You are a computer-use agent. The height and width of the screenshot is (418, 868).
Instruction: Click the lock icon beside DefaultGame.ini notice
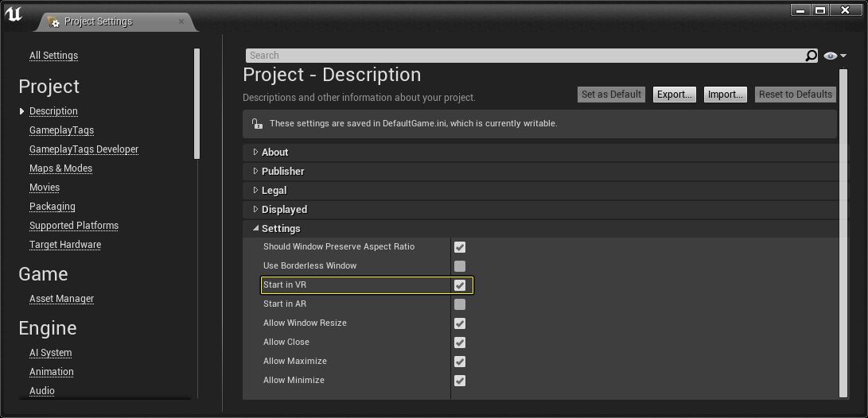pyautogui.click(x=256, y=124)
